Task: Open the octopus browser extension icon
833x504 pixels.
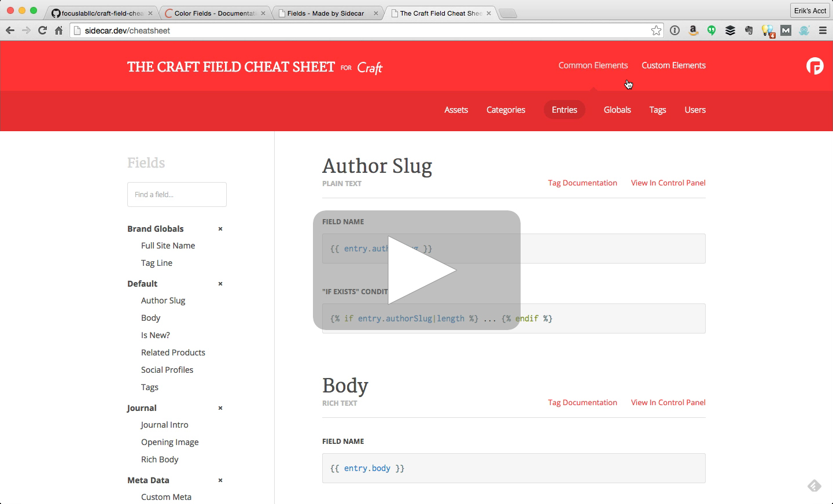Action: pos(804,30)
